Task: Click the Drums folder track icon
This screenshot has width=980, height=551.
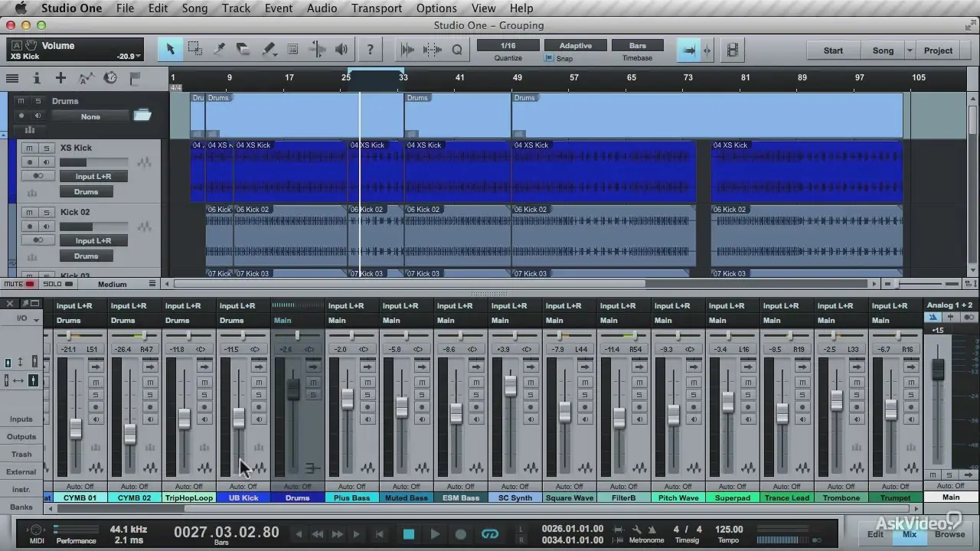Action: pos(142,116)
